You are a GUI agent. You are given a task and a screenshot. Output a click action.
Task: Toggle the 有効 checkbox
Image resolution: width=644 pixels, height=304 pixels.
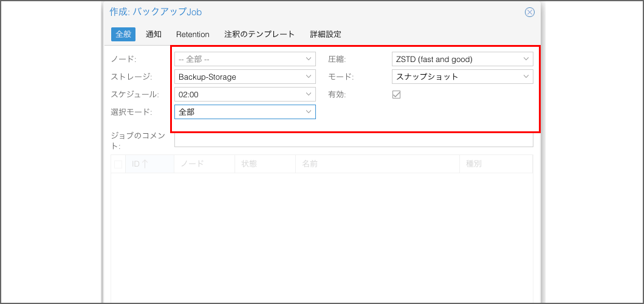coord(397,94)
